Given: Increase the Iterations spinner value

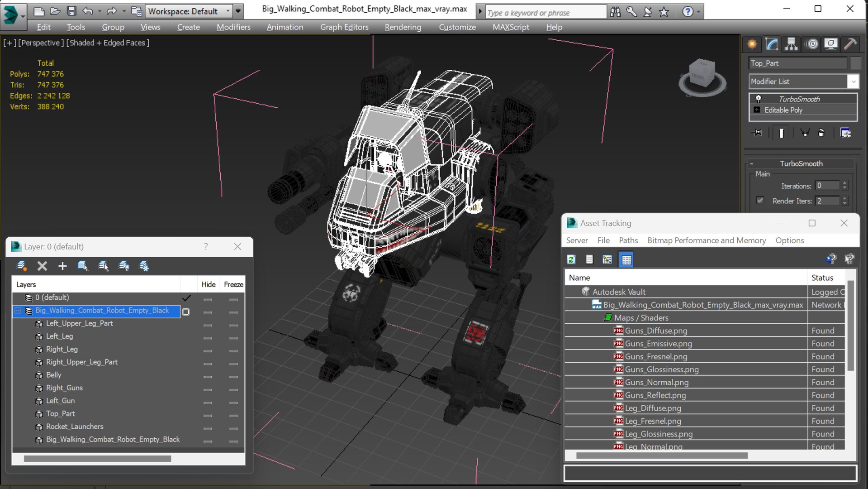Looking at the screenshot, I should tap(844, 183).
